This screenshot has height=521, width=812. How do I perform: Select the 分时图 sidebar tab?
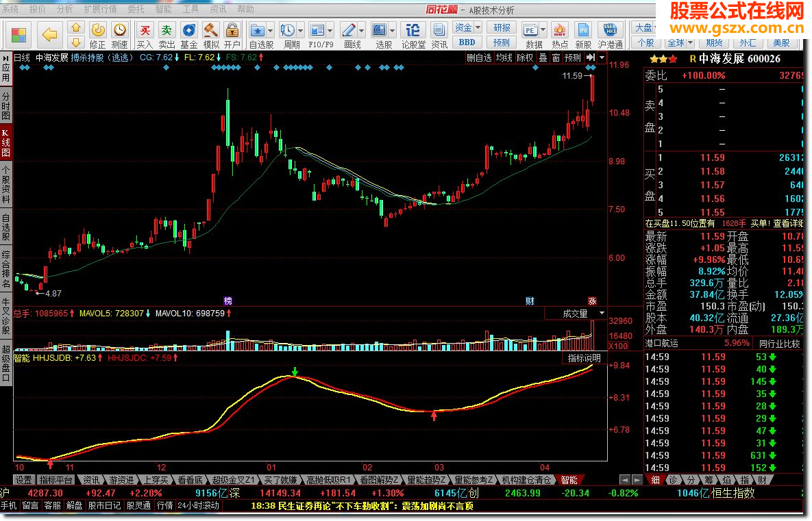pyautogui.click(x=5, y=105)
